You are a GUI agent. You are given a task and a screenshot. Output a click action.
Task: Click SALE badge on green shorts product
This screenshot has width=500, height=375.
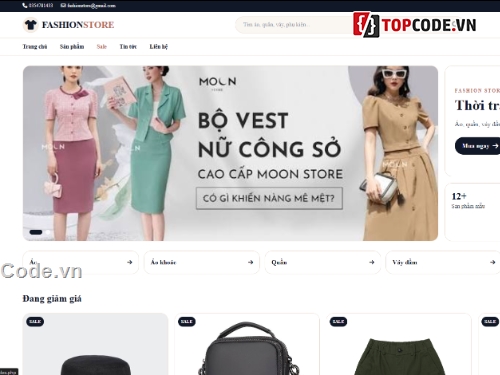tap(338, 321)
